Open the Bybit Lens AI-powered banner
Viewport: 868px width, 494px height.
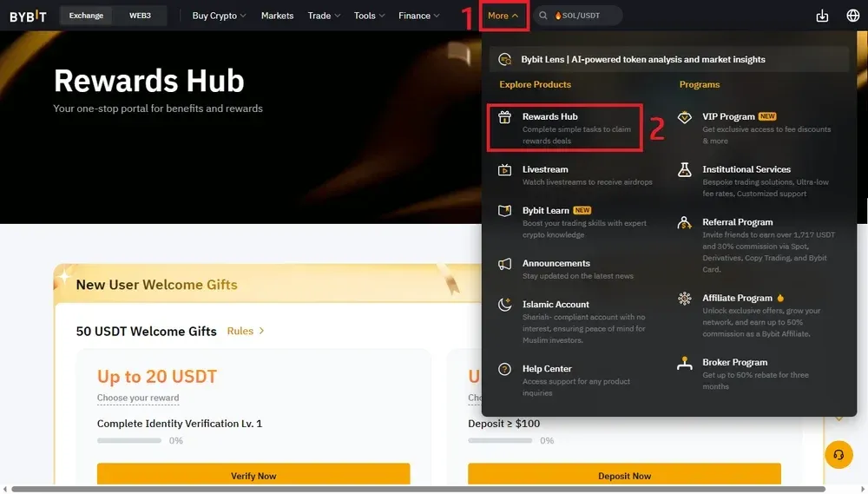coord(668,59)
